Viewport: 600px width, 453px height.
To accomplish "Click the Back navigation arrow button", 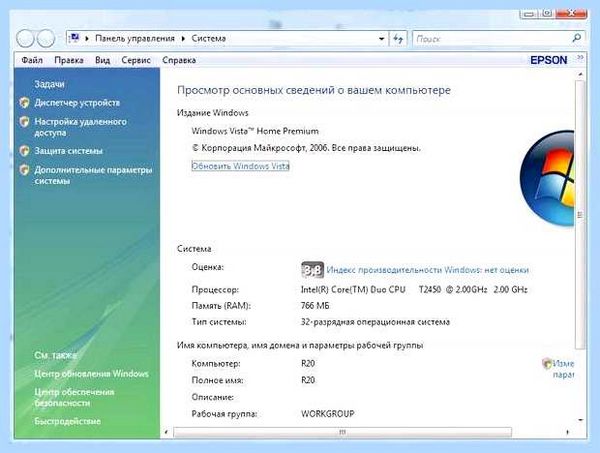I will click(26, 39).
